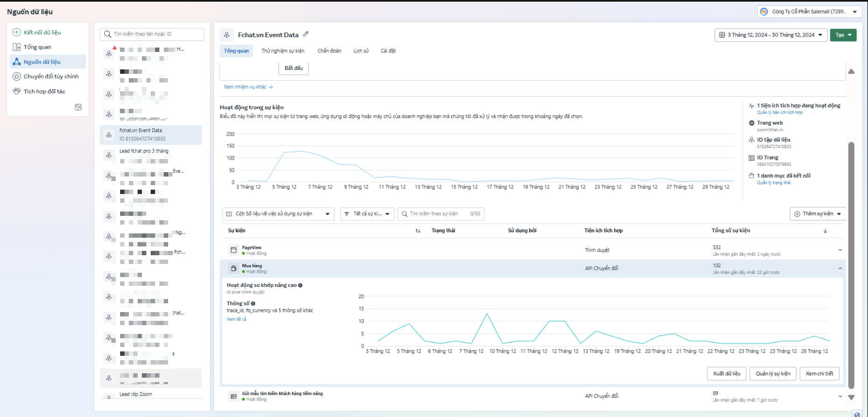The image size is (868, 417).
Task: Expand the PageView event row
Action: coord(840,250)
